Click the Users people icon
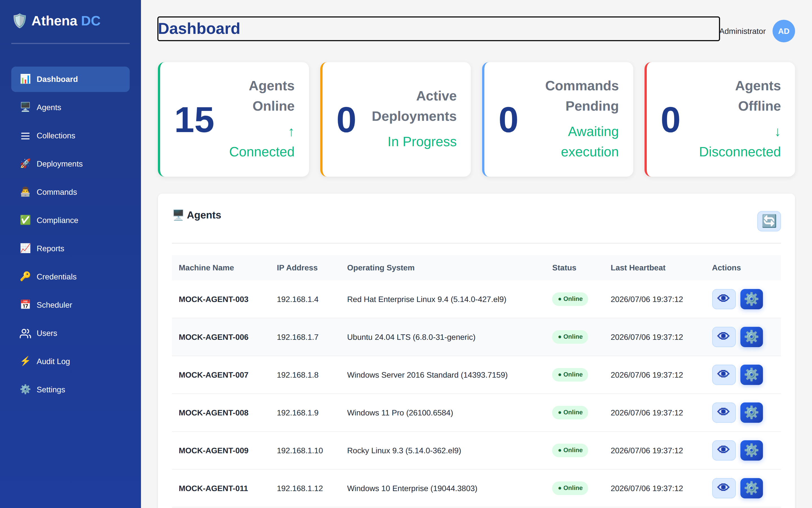The height and width of the screenshot is (508, 812). 25,333
